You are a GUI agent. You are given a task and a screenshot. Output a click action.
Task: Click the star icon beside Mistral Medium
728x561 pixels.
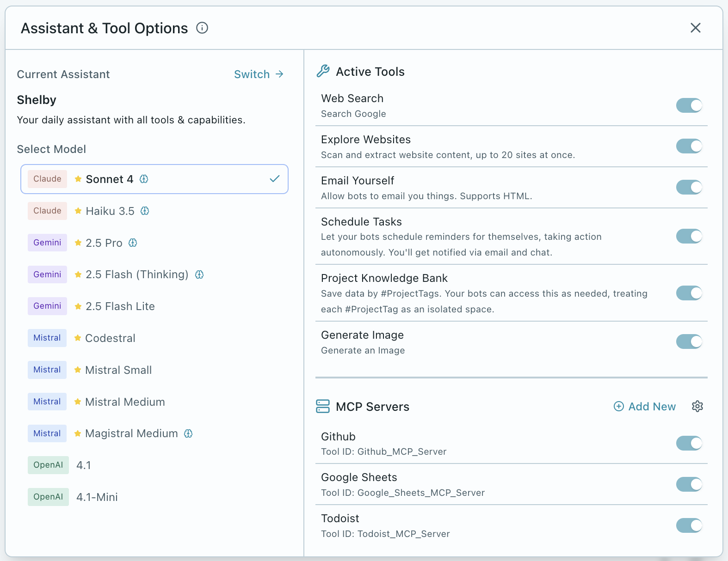78,402
